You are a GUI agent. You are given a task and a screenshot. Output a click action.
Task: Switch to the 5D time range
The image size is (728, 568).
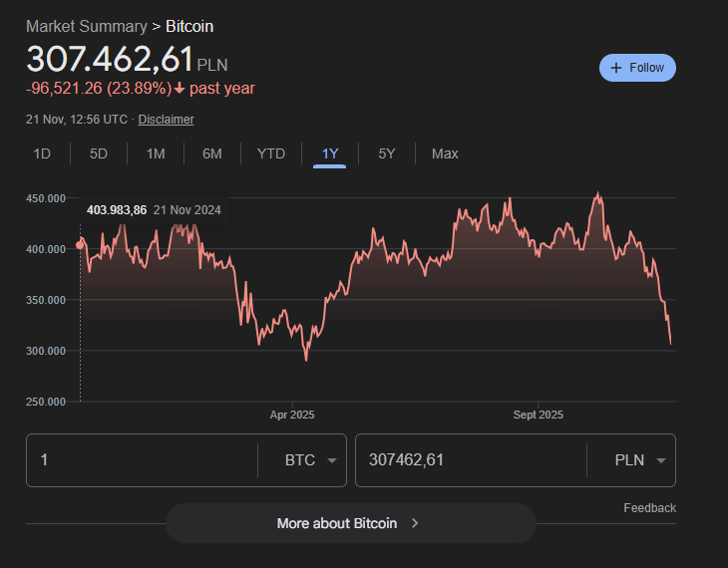[x=98, y=153]
